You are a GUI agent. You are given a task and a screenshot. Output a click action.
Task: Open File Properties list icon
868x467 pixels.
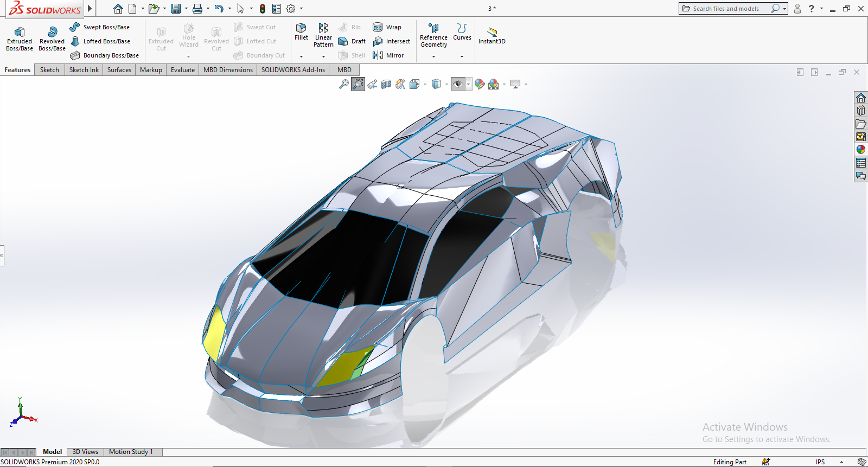[x=277, y=9]
